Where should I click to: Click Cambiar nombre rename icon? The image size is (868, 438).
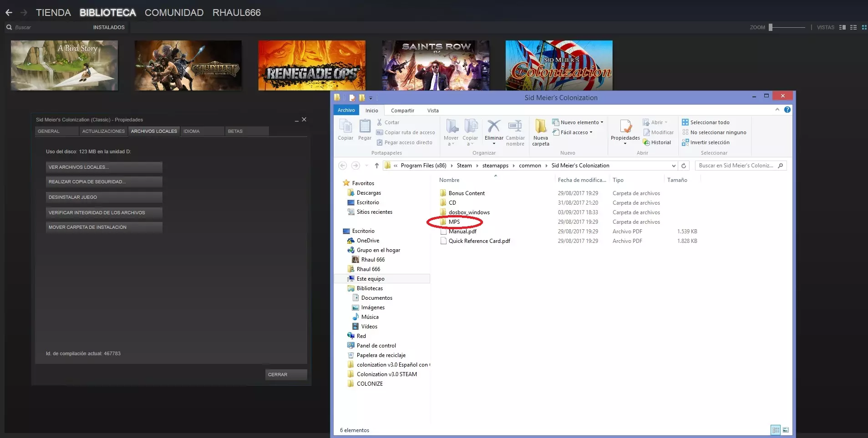point(515,126)
